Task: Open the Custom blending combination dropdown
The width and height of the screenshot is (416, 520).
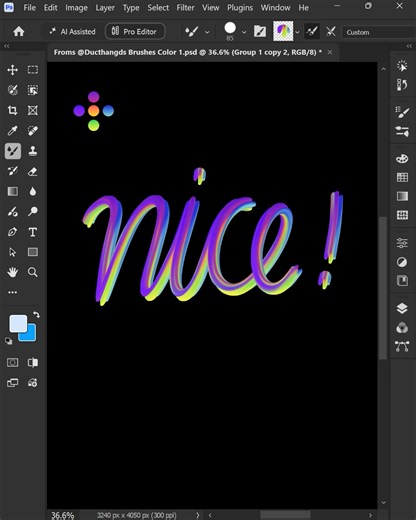Action: pos(378,32)
